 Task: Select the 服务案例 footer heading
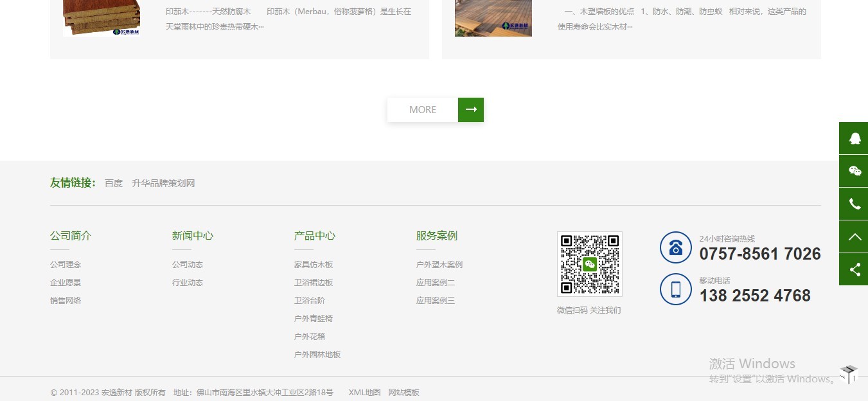(436, 236)
